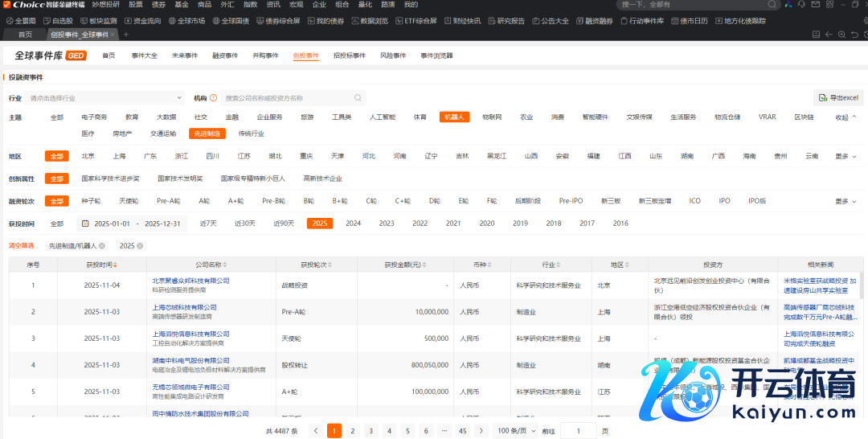Click the help icon beside 机构 label

213,98
